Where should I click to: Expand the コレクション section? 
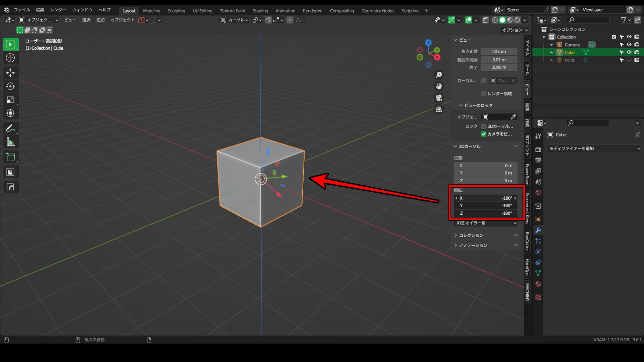tap(471, 235)
